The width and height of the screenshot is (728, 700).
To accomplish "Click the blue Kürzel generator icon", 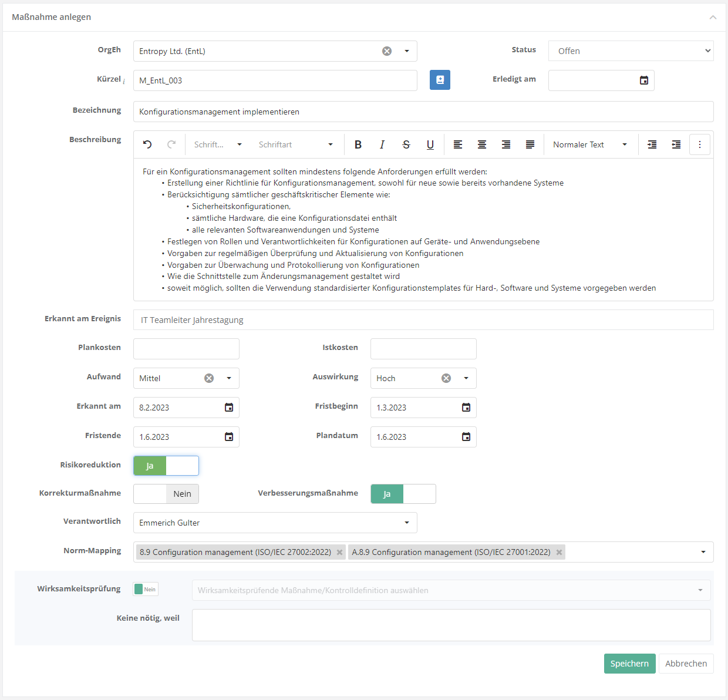I will (x=440, y=80).
